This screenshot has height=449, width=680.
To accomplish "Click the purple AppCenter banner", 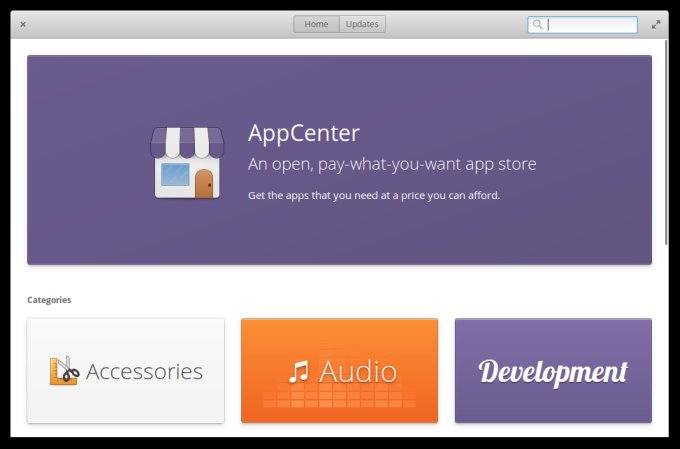I will (340, 160).
